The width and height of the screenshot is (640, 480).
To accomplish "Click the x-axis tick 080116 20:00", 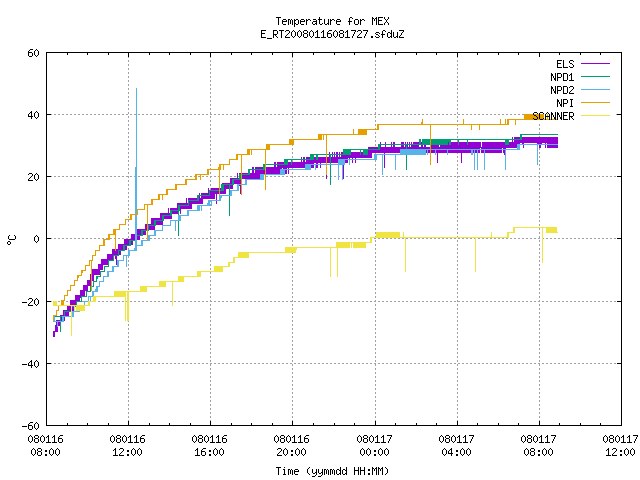I will 292,446.
